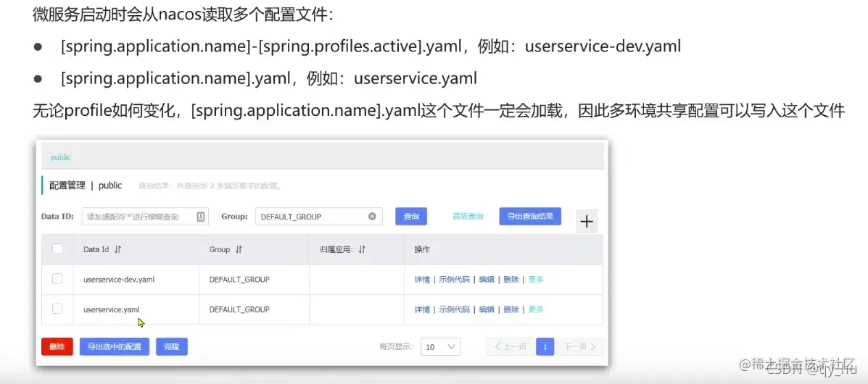The width and height of the screenshot is (868, 384).
Task: Go to previous page 上一页
Action: [x=510, y=347]
